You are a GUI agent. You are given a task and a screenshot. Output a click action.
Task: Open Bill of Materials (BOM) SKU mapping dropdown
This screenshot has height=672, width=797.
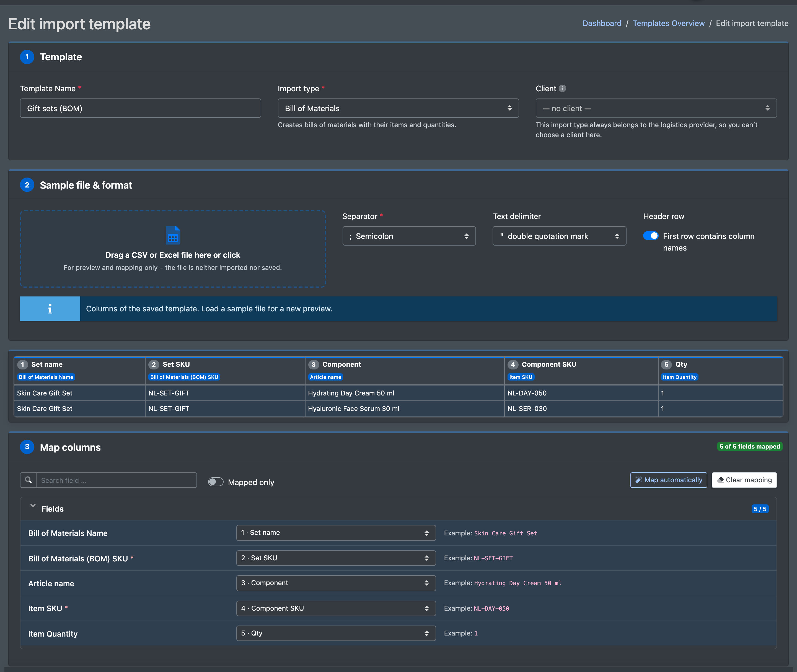336,558
